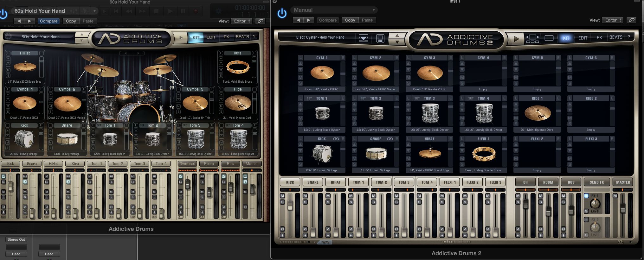
Task: Open the Manual preset dropdown in Inst 1
Action: tap(334, 10)
